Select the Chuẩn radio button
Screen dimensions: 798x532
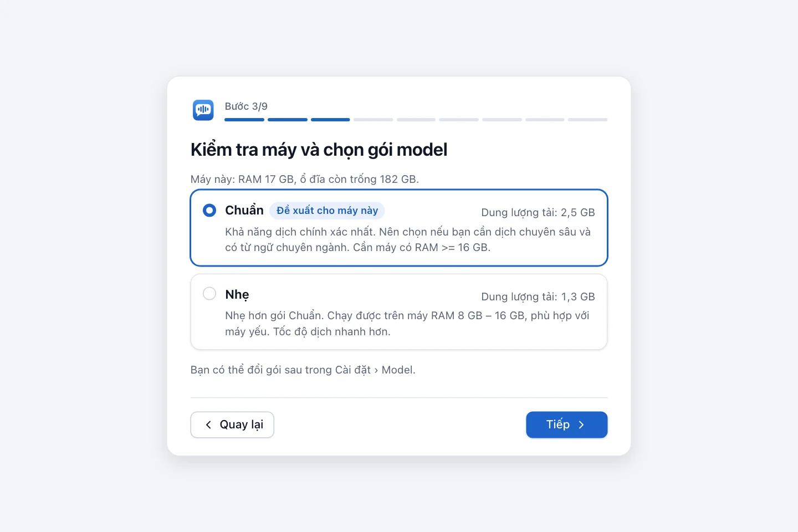209,211
